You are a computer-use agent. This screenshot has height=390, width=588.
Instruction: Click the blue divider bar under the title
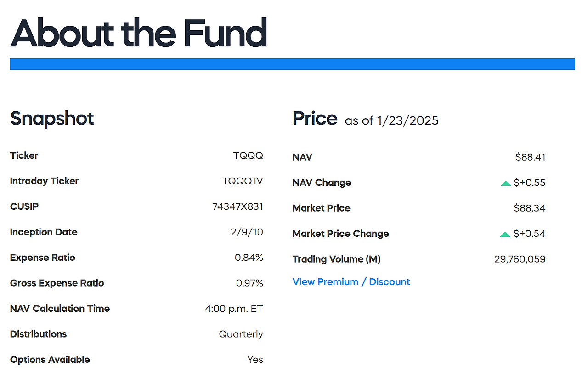coord(292,64)
